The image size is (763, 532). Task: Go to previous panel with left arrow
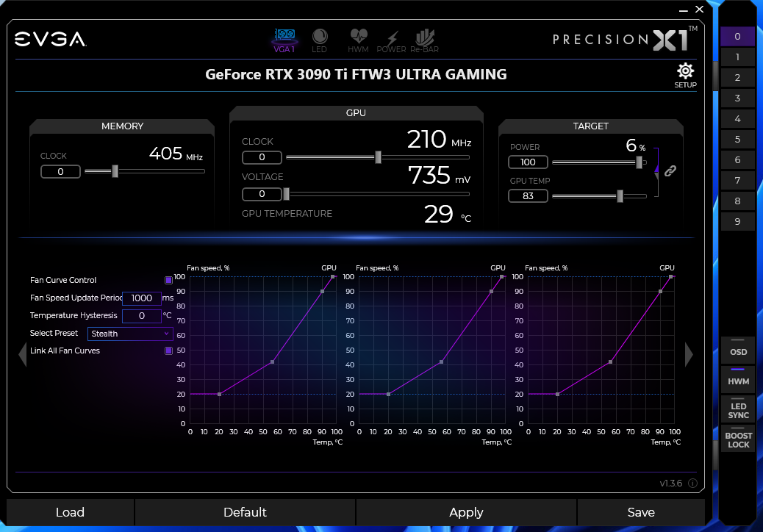(x=22, y=354)
